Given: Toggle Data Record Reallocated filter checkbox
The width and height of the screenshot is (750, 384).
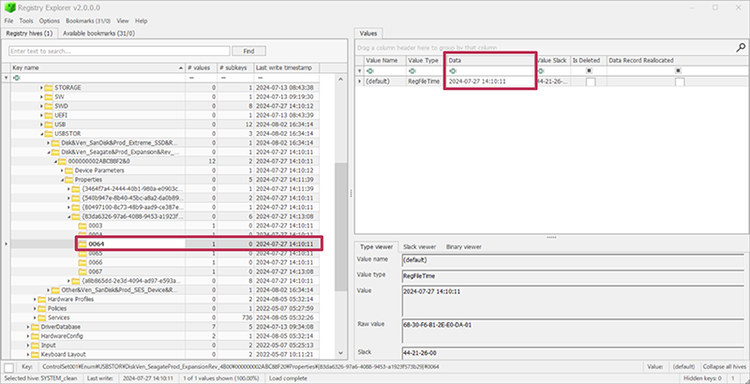Looking at the screenshot, I should [678, 71].
